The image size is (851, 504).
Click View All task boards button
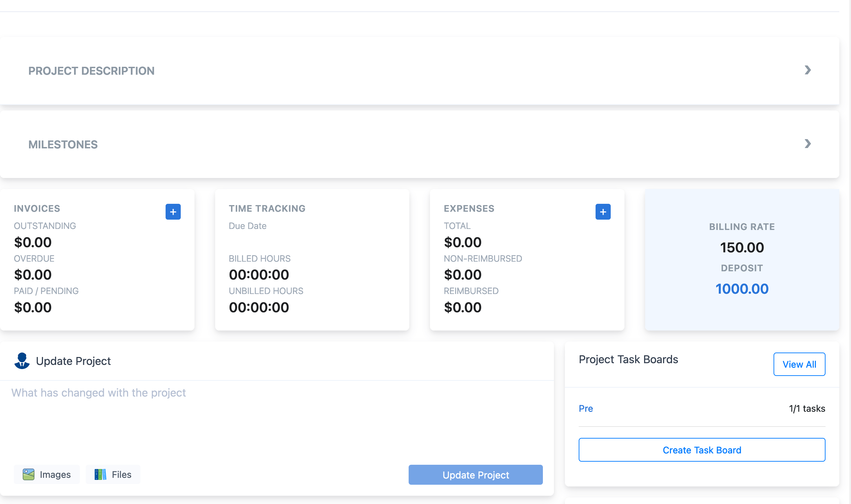point(799,364)
